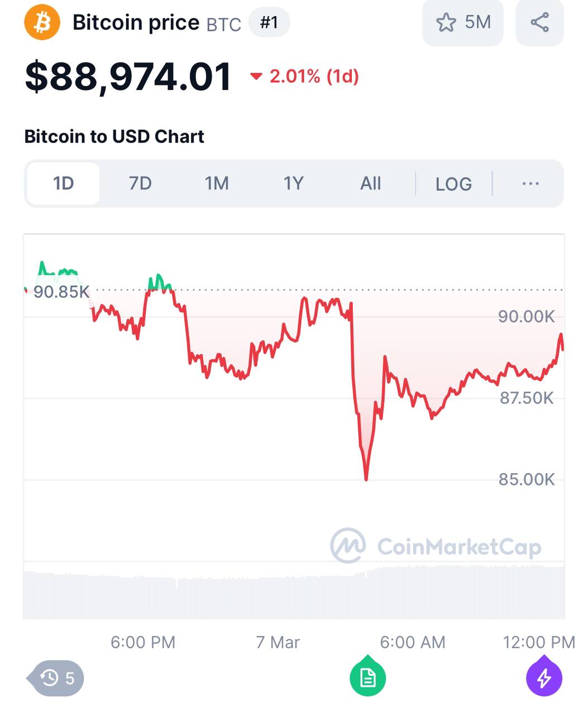Show the All time range
Image resolution: width=588 pixels, height=715 pixels.
click(370, 183)
